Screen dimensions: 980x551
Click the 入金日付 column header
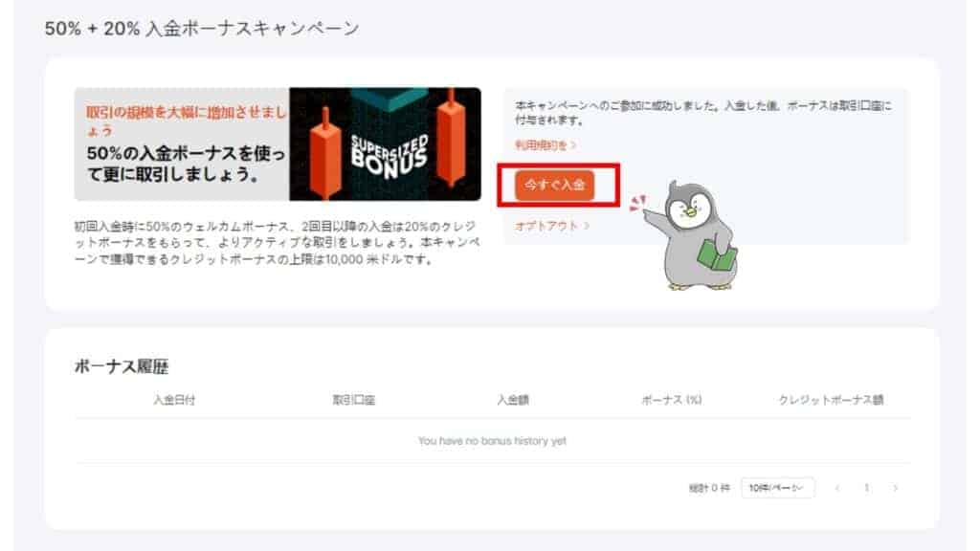[174, 400]
